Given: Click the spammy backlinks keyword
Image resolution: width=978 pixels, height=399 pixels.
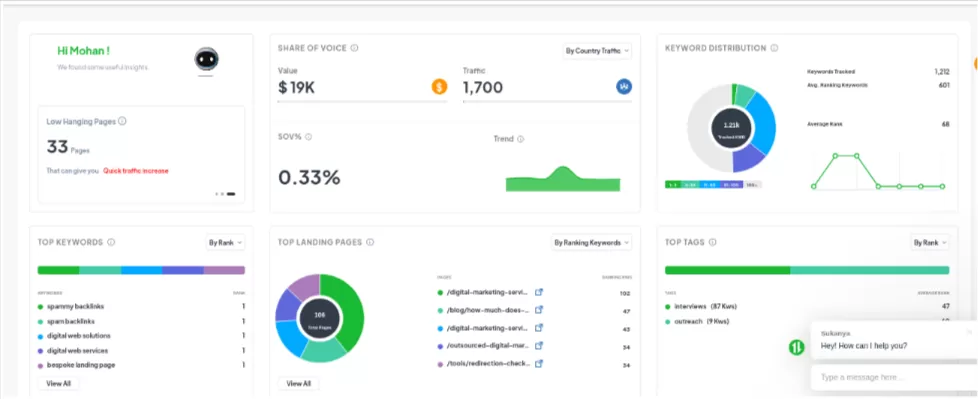Looking at the screenshot, I should tap(75, 307).
